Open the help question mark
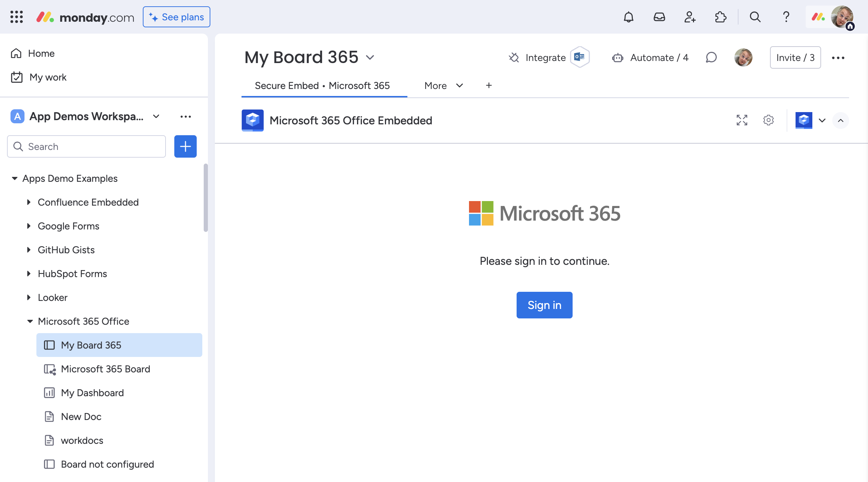 [786, 17]
